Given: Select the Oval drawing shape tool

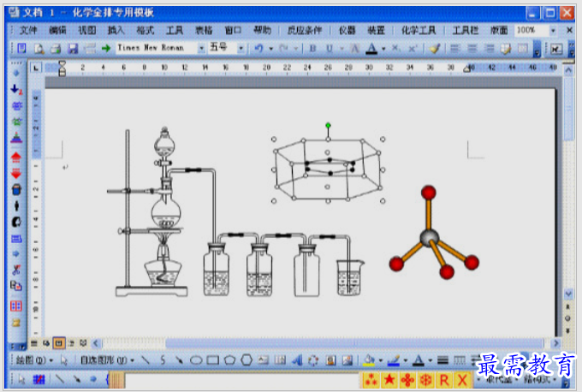Looking at the screenshot, I should pyautogui.click(x=196, y=360).
